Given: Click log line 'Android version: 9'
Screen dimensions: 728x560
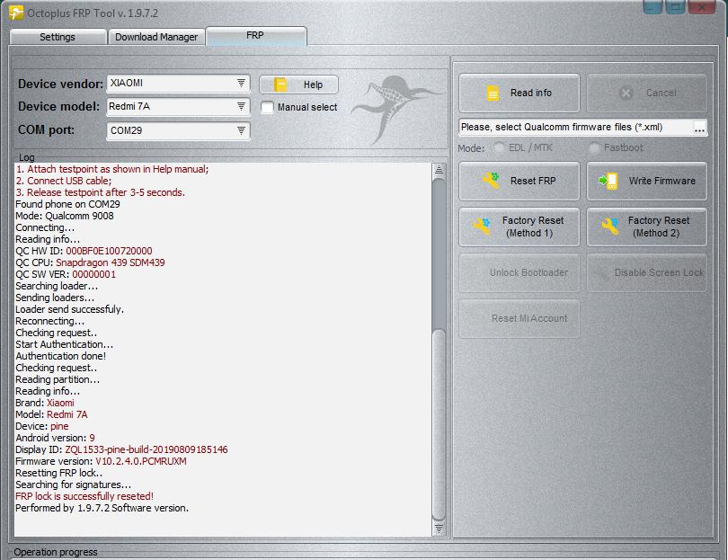Looking at the screenshot, I should (x=55, y=438).
